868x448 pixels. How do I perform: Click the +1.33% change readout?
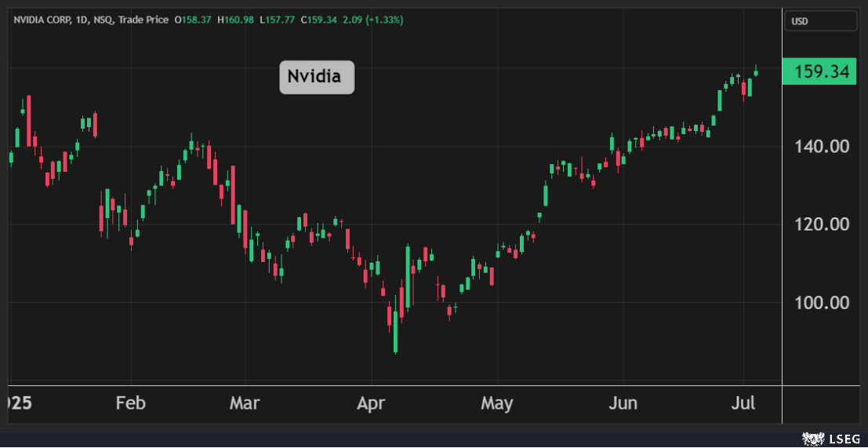(385, 20)
